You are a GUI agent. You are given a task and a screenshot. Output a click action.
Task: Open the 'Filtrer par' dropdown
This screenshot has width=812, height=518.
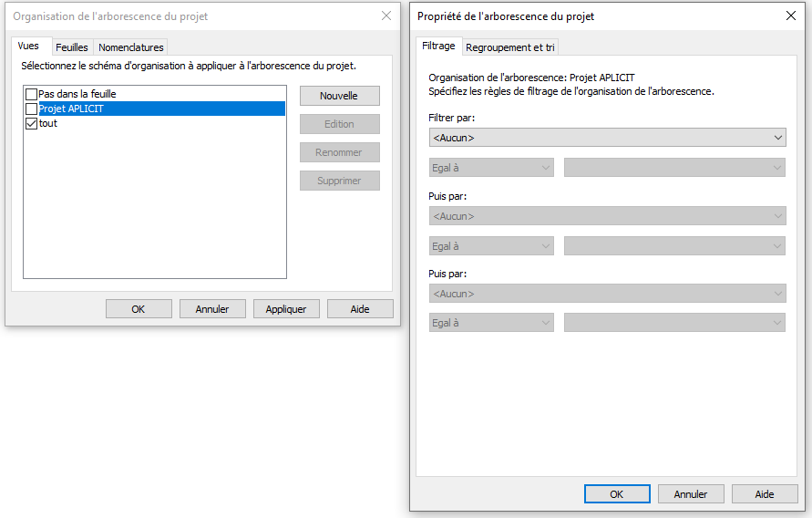pos(606,138)
